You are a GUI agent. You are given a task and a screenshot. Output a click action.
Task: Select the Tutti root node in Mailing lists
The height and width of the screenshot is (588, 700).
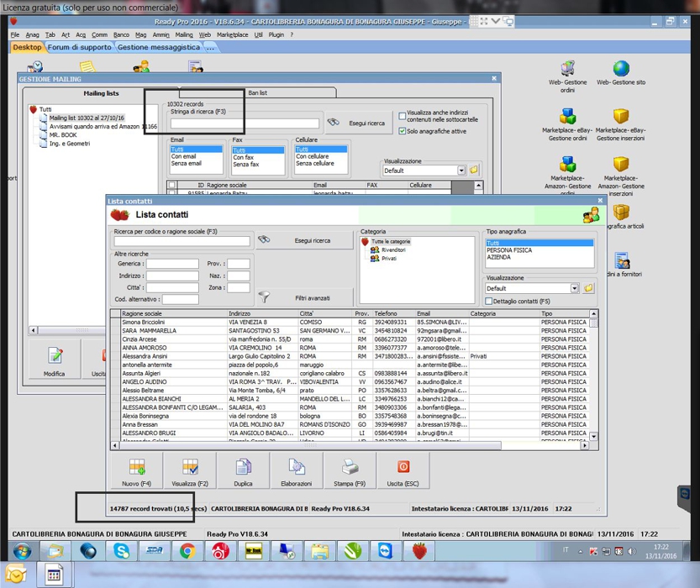pos(45,109)
